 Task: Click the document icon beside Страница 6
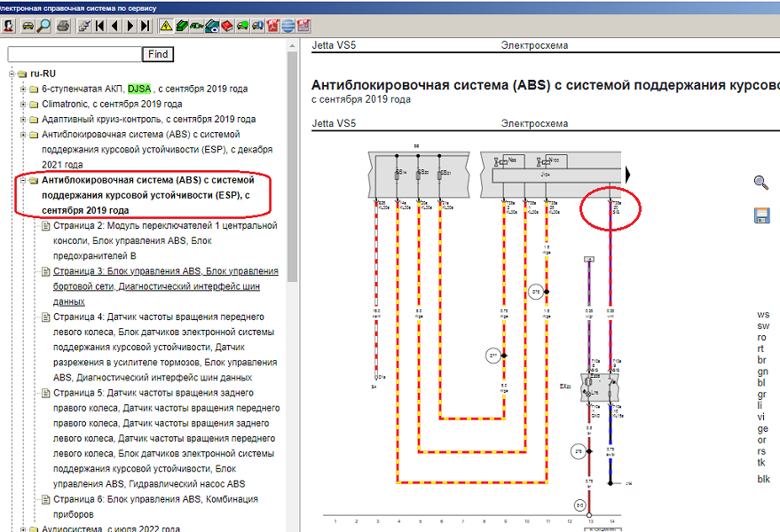tap(46, 500)
